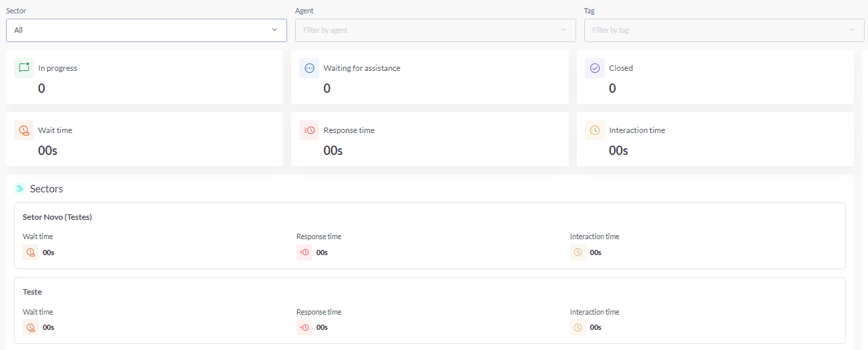The image size is (868, 350).
Task: Click Setor Novo (Testes) response time icon
Action: tap(304, 252)
